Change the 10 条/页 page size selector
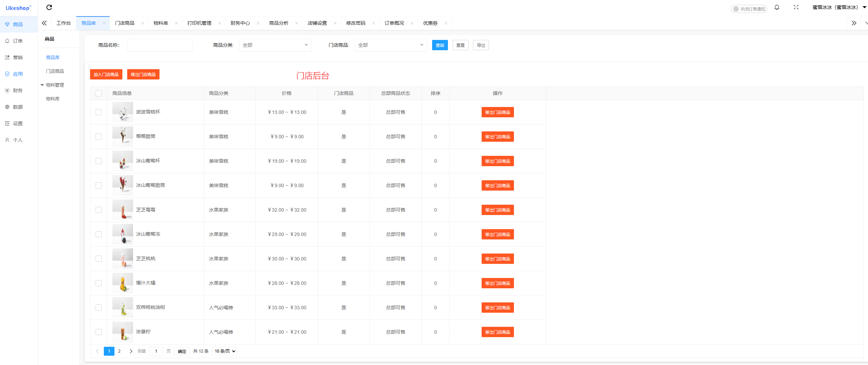Screen dimensions: 868x365 225,351
